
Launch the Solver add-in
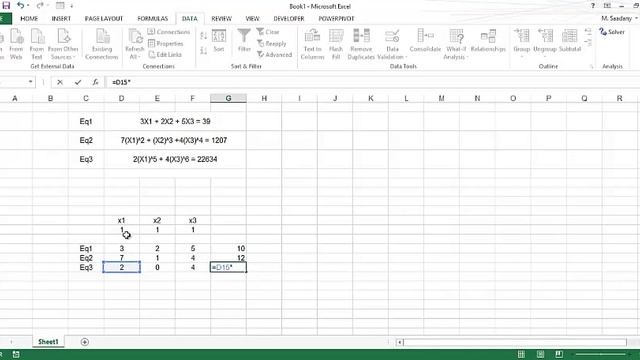612,32
